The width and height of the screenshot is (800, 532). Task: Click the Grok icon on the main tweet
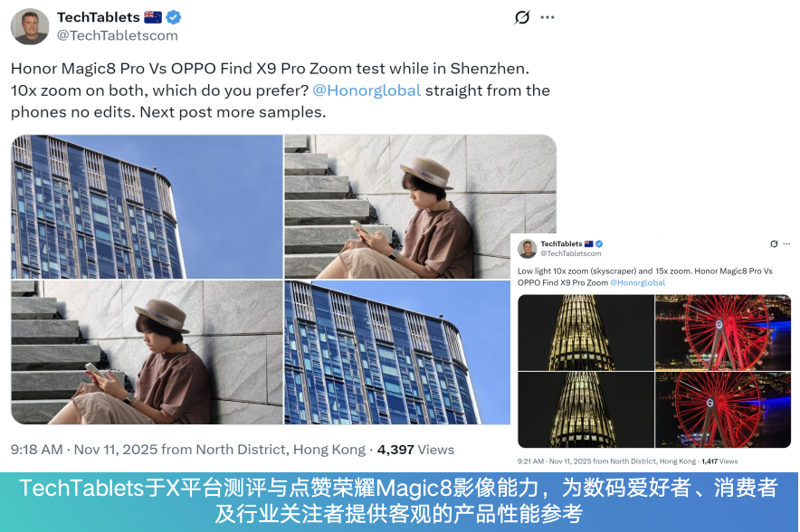[522, 17]
